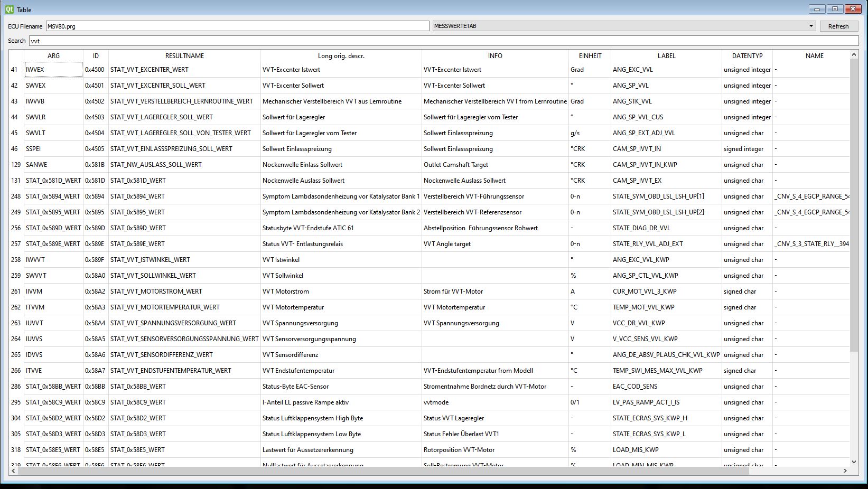This screenshot has height=489, width=868.
Task: Click the STATE_ECRAS_SYS_KWP_L cell
Action: point(666,434)
